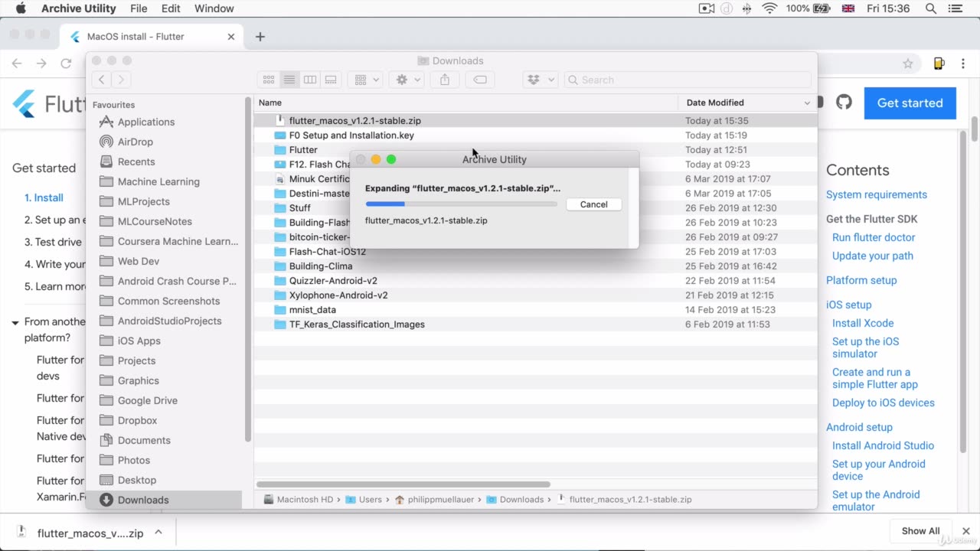This screenshot has width=980, height=551.
Task: Select flutter_macos_v1.2.1-stable.zip file row
Action: [x=535, y=120]
